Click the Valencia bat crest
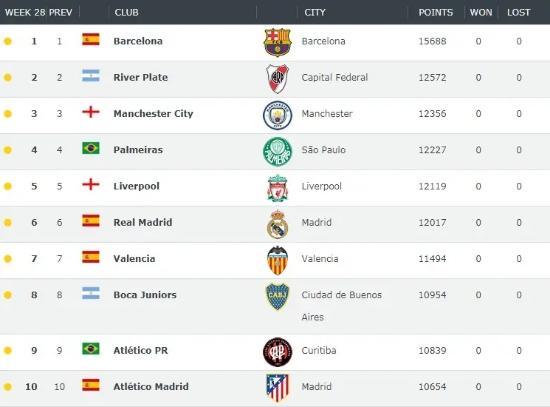Viewport: 550px width, 407px height. [277, 261]
